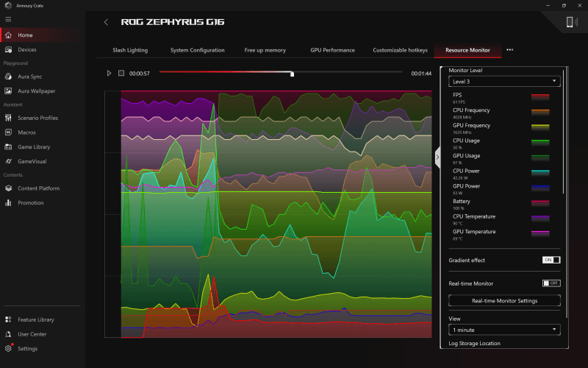
Task: Collapse the side panel with the arrow handle
Action: [437, 158]
